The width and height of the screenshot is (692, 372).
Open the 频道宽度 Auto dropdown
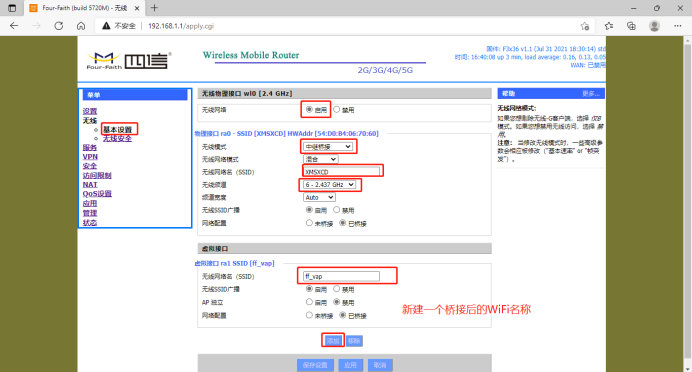point(319,197)
